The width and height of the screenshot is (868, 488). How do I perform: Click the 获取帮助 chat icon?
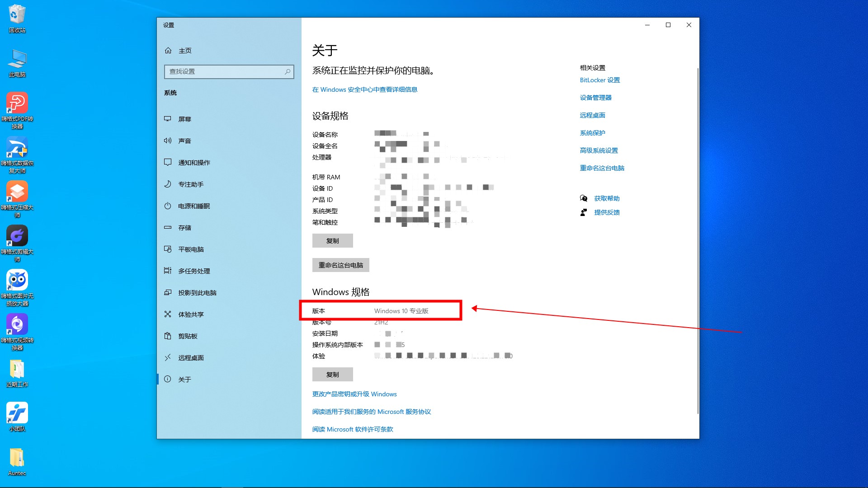tap(584, 198)
